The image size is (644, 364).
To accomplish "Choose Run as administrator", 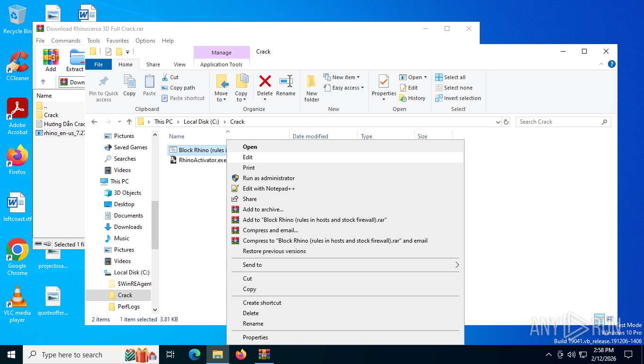I will (x=345, y=178).
